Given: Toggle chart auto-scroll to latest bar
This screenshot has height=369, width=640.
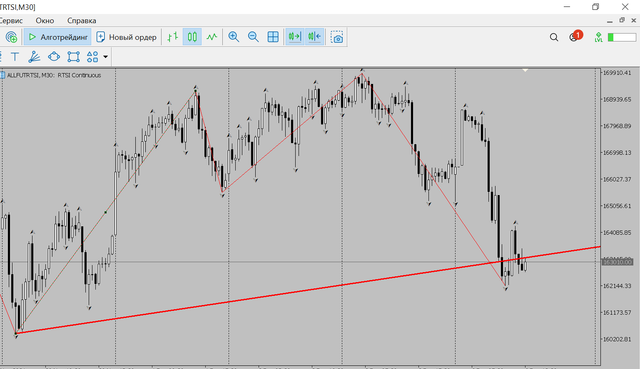Looking at the screenshot, I should pos(294,37).
